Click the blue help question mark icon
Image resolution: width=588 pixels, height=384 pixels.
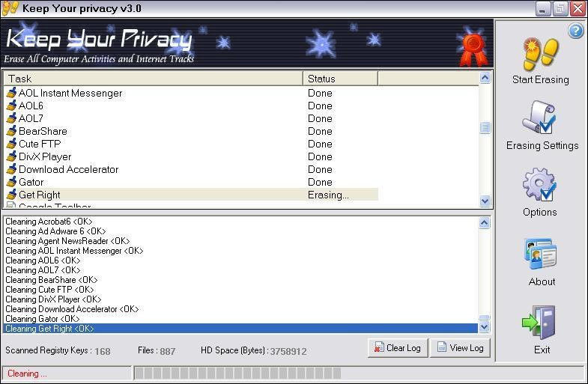[575, 31]
